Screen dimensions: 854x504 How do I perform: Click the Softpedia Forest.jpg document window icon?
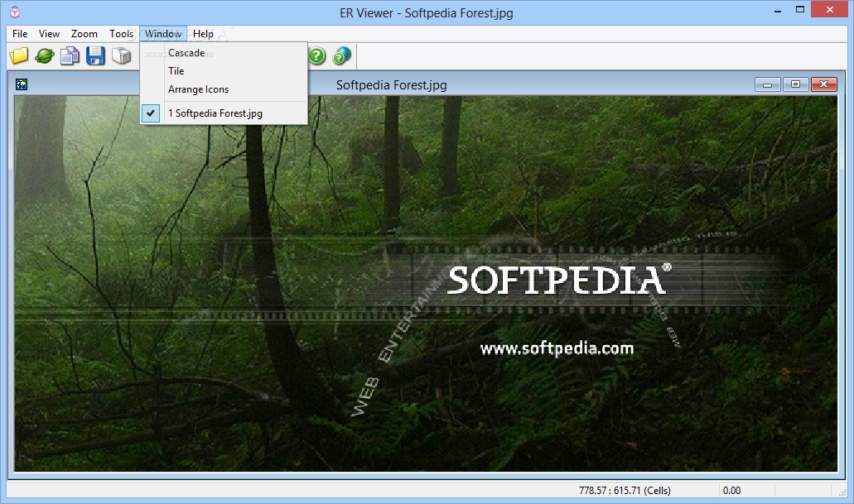pos(22,84)
